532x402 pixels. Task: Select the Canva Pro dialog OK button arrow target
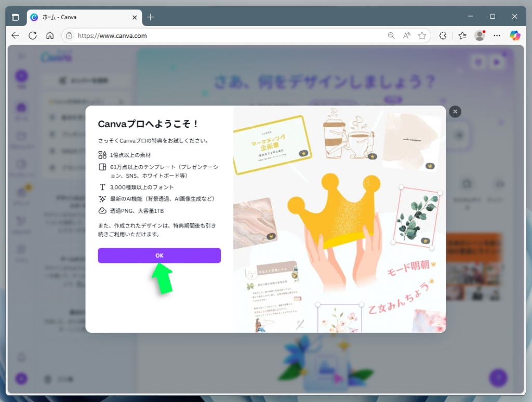click(x=159, y=255)
